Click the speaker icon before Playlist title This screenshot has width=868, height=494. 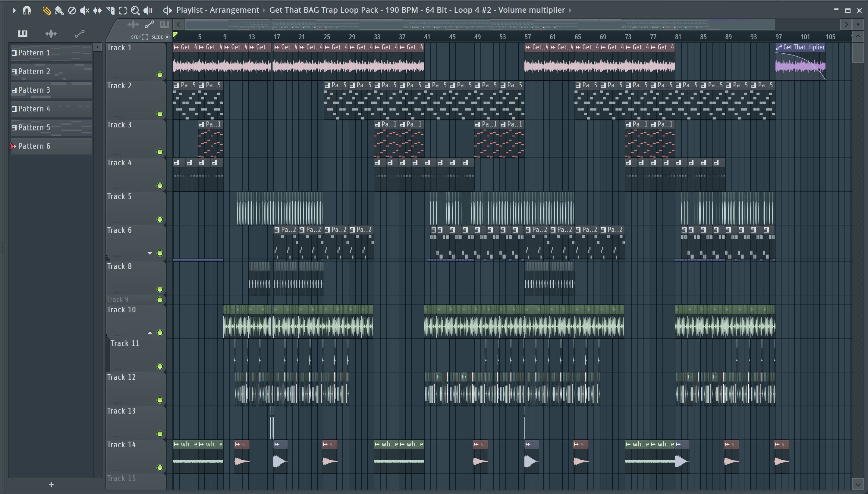point(167,10)
